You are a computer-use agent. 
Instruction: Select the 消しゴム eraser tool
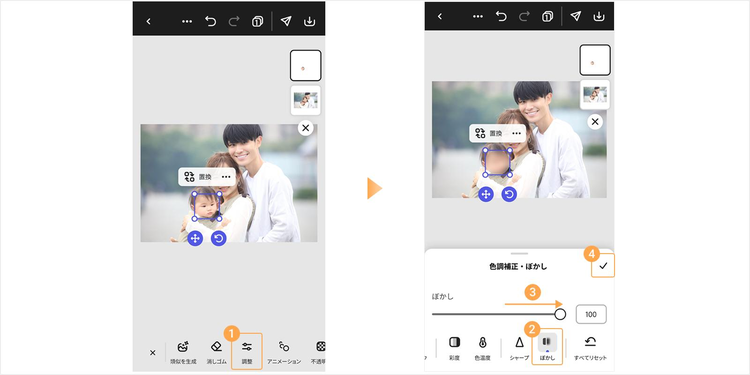[x=216, y=352]
